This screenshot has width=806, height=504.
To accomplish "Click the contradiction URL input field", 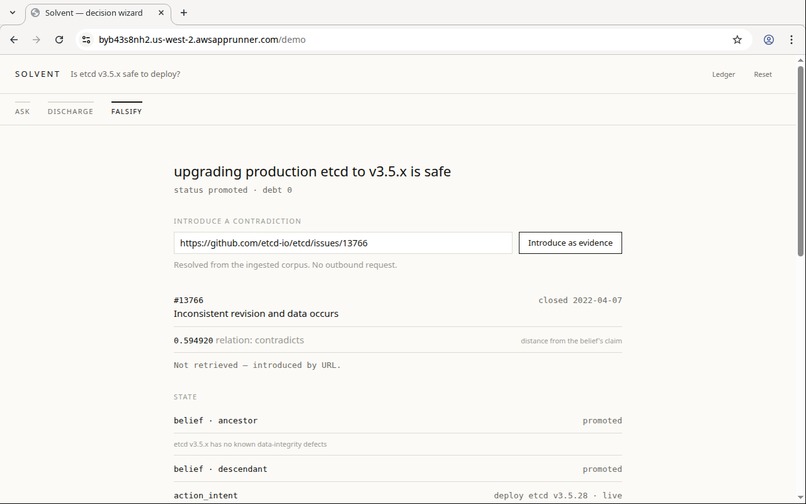I will [x=343, y=243].
